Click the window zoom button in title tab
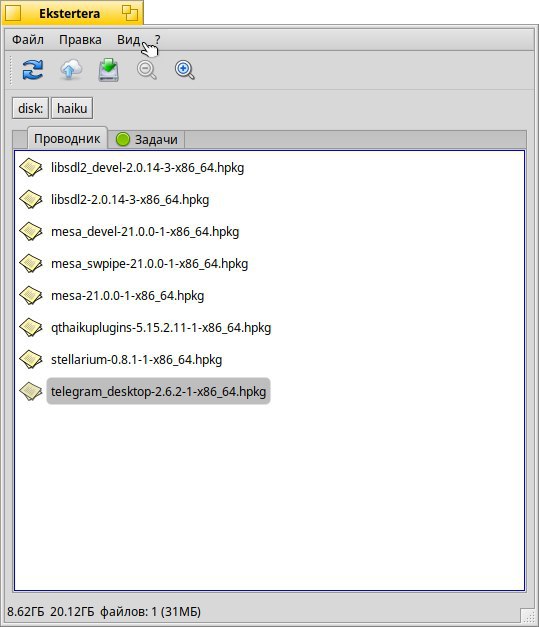The width and height of the screenshot is (539, 627). (130, 13)
